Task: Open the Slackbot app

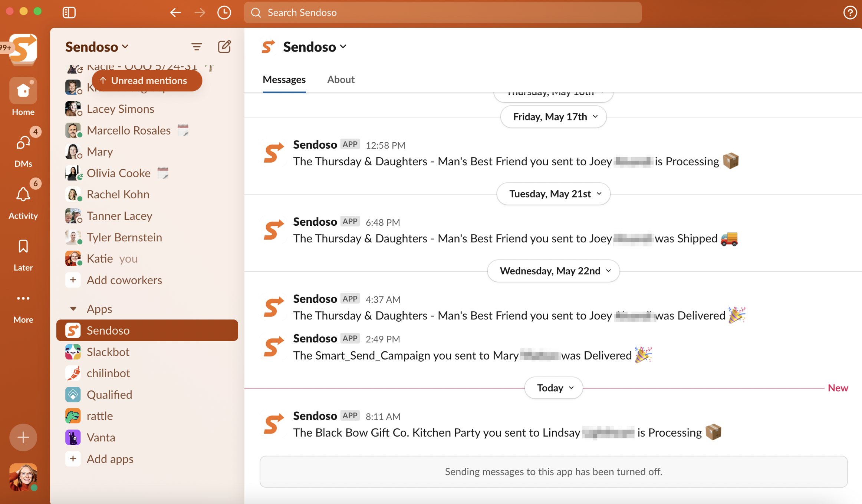Action: (147, 352)
